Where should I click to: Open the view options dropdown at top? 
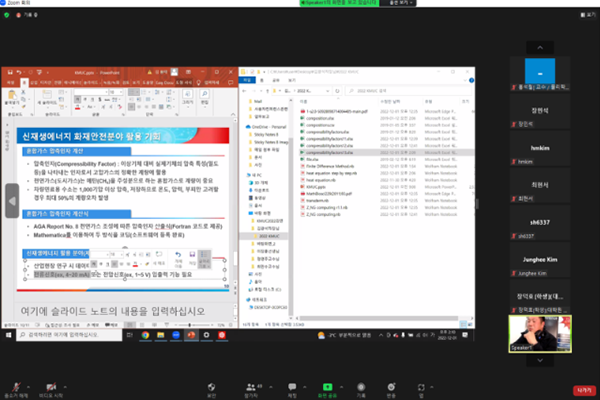[x=399, y=3]
